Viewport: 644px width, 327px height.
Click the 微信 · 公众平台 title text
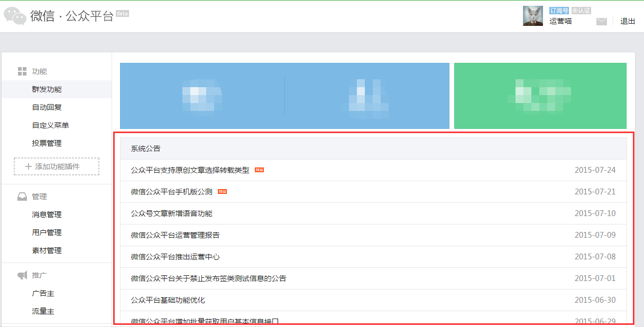(x=72, y=16)
